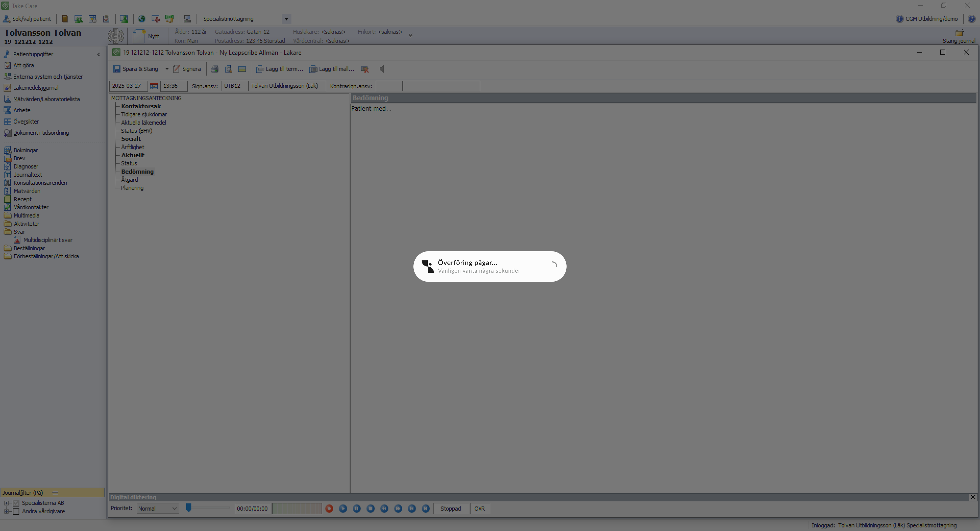This screenshot has width=980, height=531.
Task: Click the Spara & Stäng button
Action: coord(136,69)
